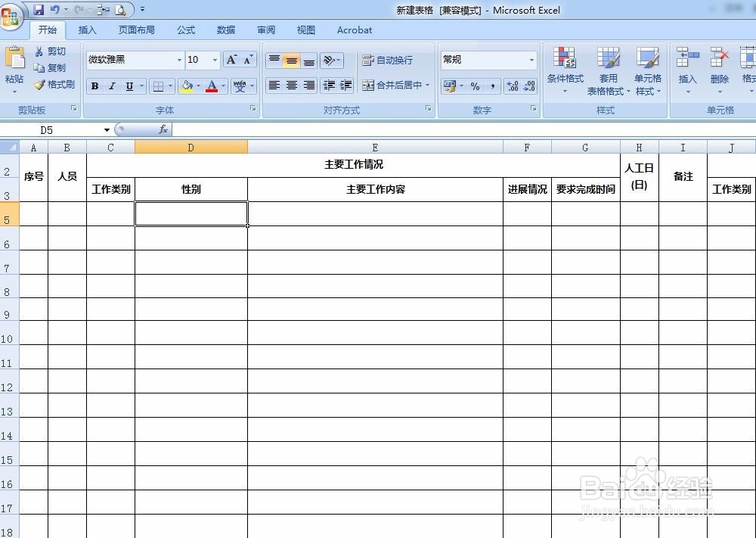Open 套用表格格式 table styles
This screenshot has width=756, height=538.
(609, 70)
